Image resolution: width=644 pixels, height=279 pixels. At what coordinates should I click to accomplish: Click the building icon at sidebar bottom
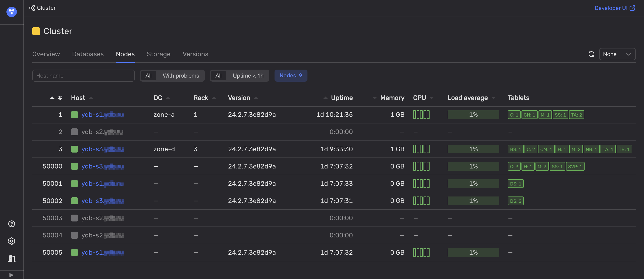11,258
